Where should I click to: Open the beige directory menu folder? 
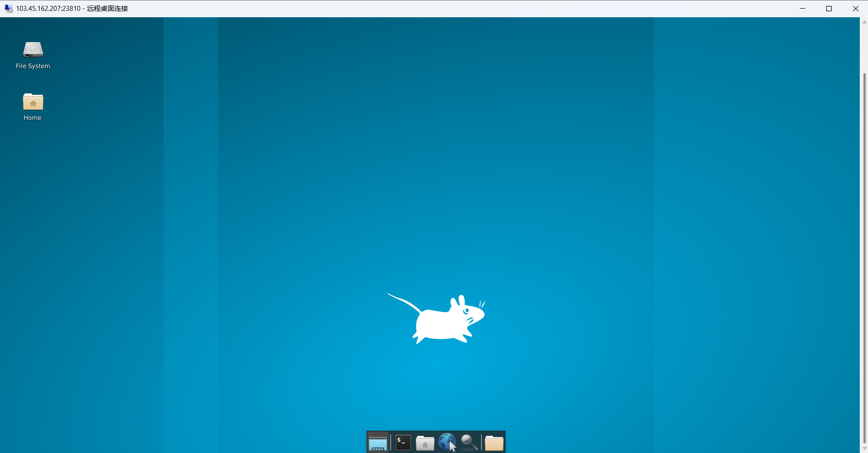pyautogui.click(x=494, y=443)
